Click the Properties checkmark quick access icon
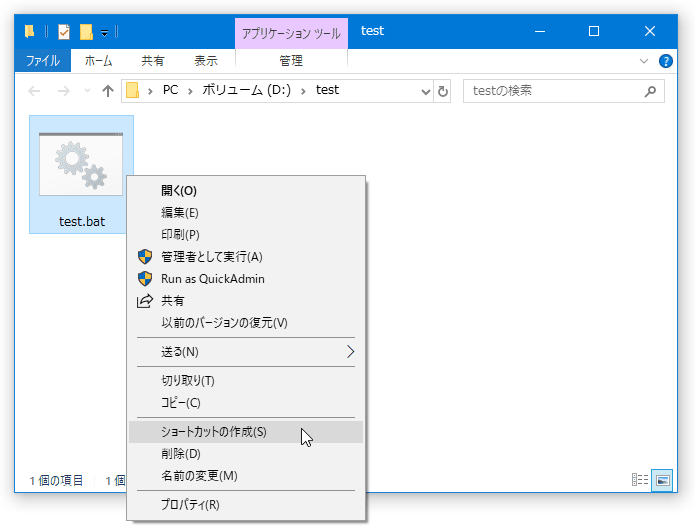695x531 pixels. tap(64, 32)
